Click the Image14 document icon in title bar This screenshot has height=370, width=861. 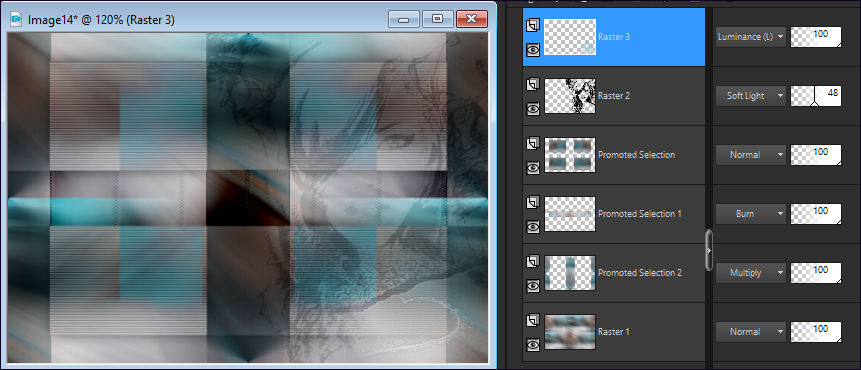coord(16,20)
